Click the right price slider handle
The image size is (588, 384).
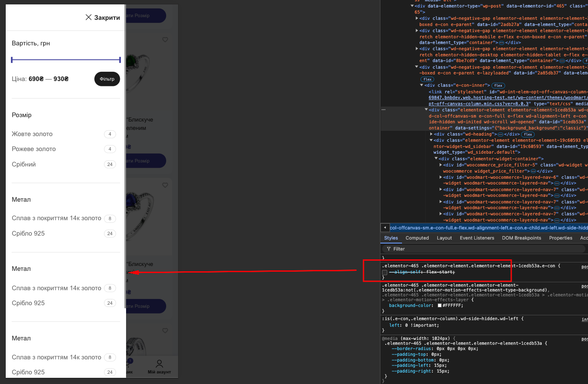[x=119, y=59]
